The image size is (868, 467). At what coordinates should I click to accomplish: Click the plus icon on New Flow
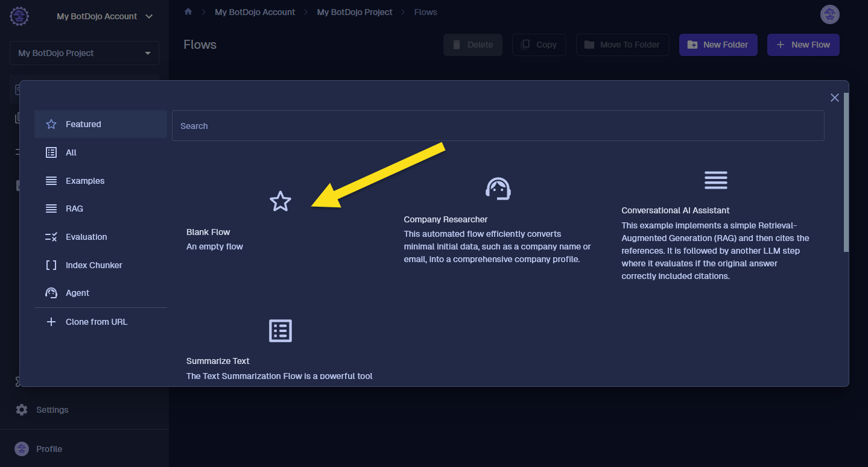781,45
